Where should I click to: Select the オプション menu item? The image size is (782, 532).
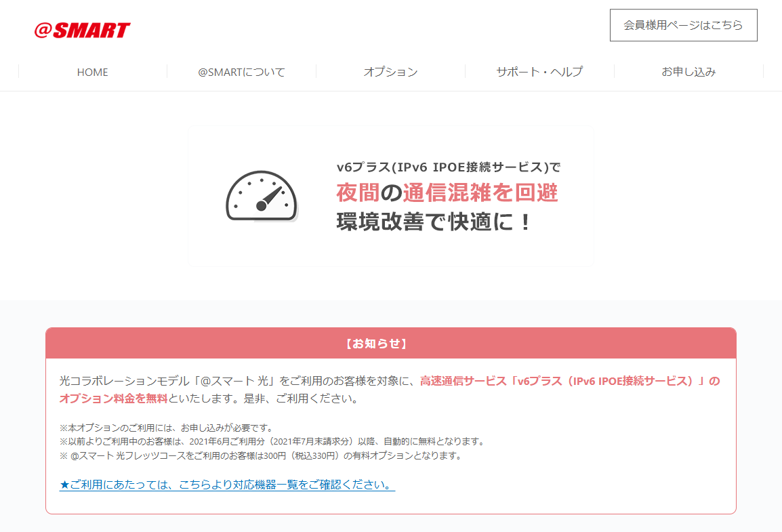coord(390,72)
